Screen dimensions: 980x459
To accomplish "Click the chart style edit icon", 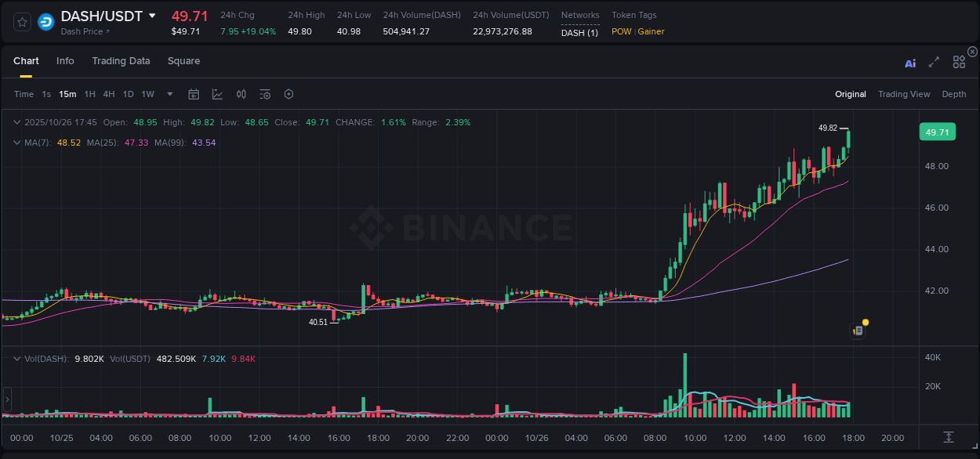I will [217, 94].
